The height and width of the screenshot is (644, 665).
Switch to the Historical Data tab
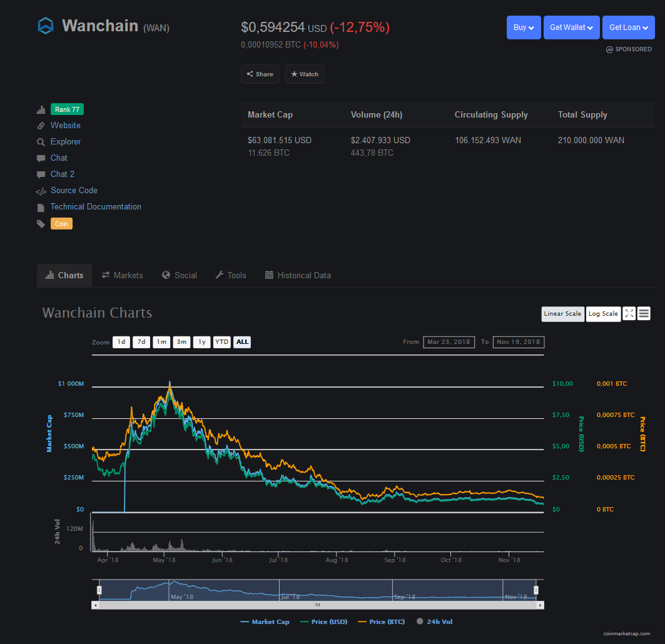click(298, 276)
